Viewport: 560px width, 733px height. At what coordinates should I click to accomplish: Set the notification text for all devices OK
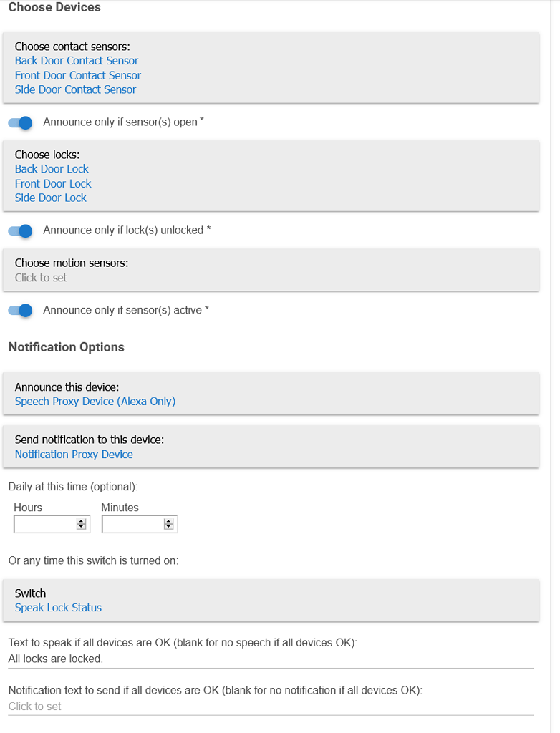34,706
